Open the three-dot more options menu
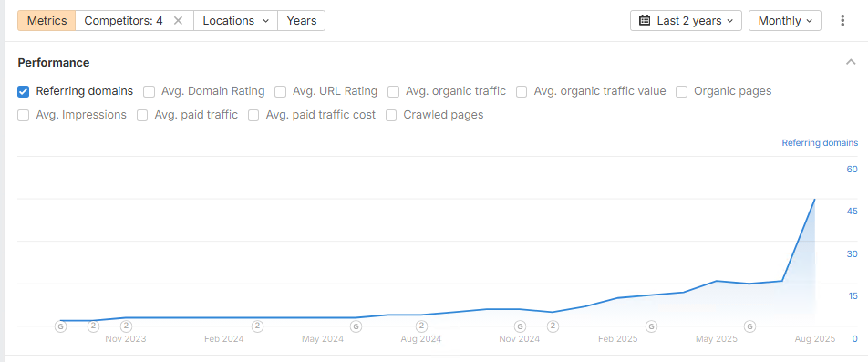Viewport: 868px width, 362px height. coord(842,20)
